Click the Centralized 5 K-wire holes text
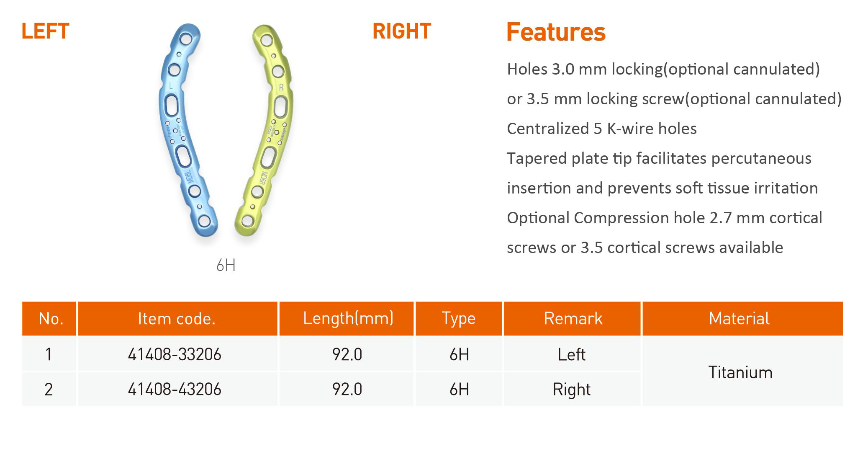 pos(602,129)
